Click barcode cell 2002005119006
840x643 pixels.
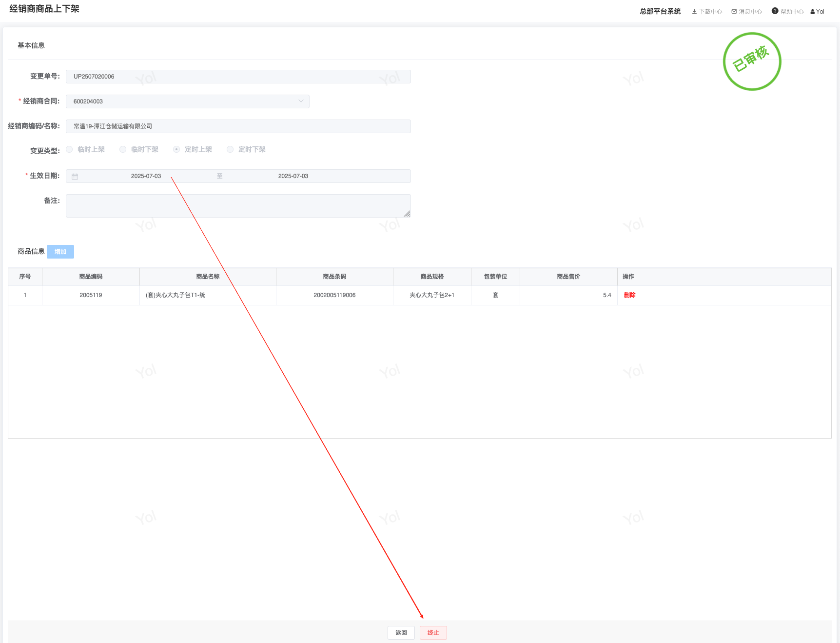point(335,295)
